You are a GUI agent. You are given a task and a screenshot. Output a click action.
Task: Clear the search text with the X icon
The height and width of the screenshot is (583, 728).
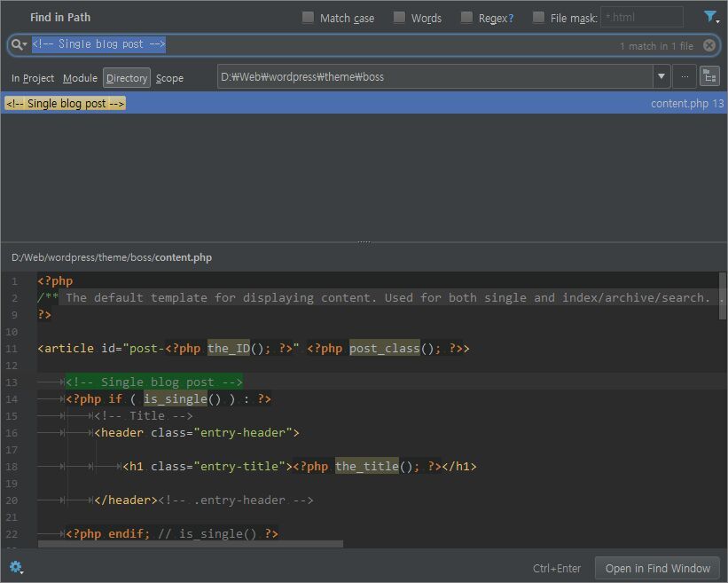point(709,45)
